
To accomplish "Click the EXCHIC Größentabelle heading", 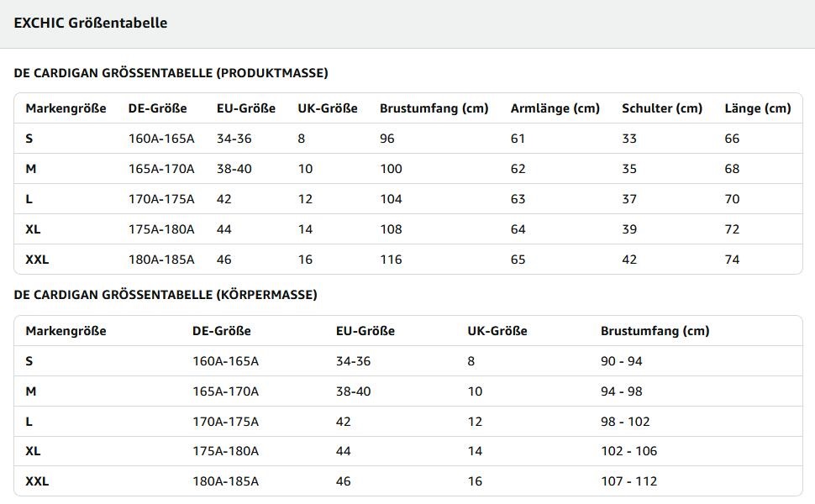I will click(91, 23).
